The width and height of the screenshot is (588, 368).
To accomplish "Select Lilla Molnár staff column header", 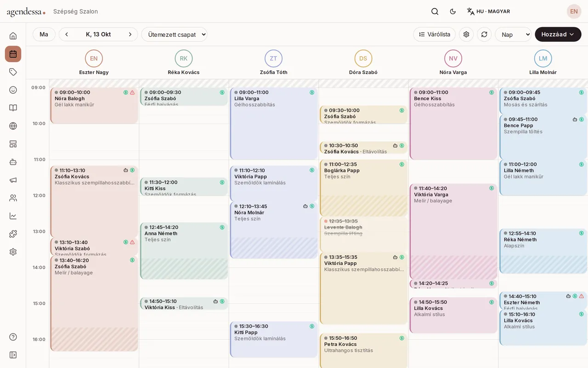I will [543, 63].
